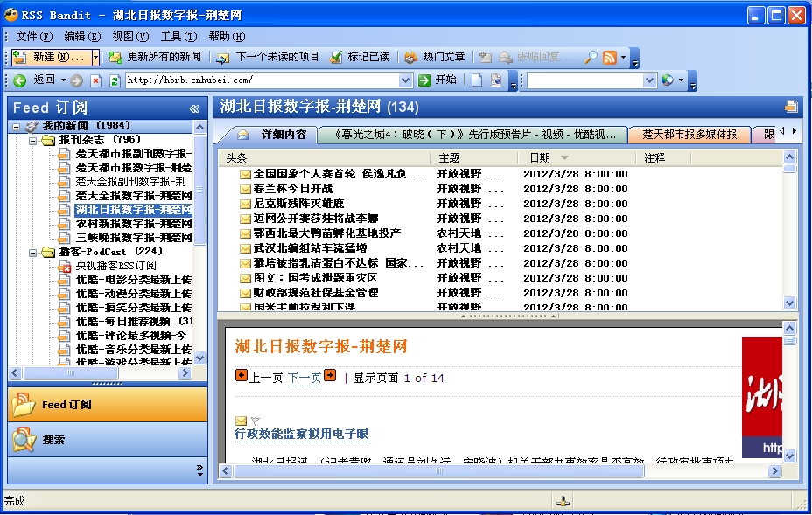
Task: Open 热门文章 top stories
Action: pyautogui.click(x=435, y=57)
